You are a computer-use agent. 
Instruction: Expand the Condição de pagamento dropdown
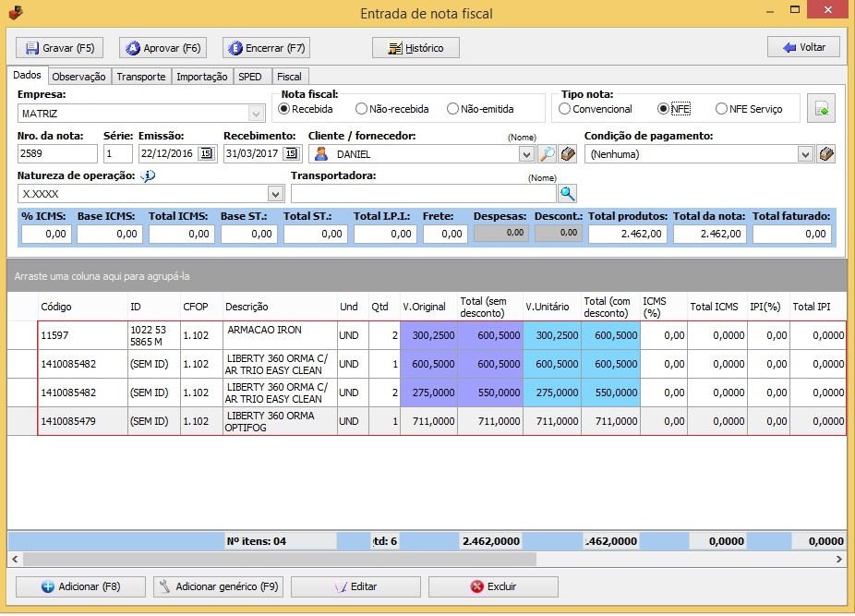coord(805,154)
